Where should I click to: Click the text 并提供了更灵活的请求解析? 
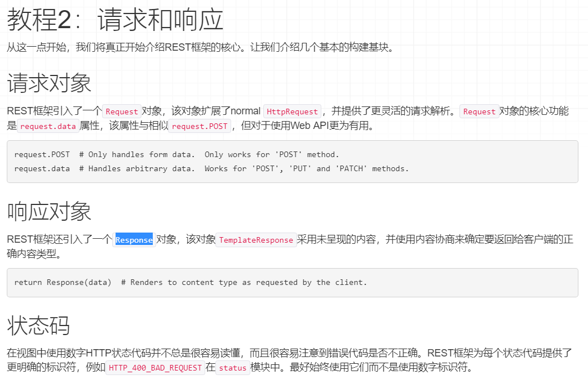pyautogui.click(x=391, y=112)
